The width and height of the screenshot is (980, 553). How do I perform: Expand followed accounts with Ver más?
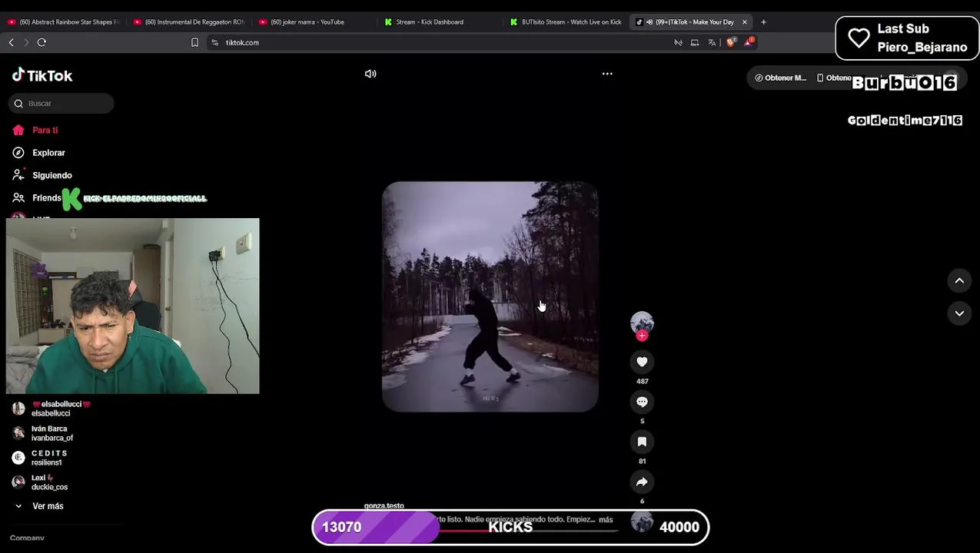(x=39, y=506)
